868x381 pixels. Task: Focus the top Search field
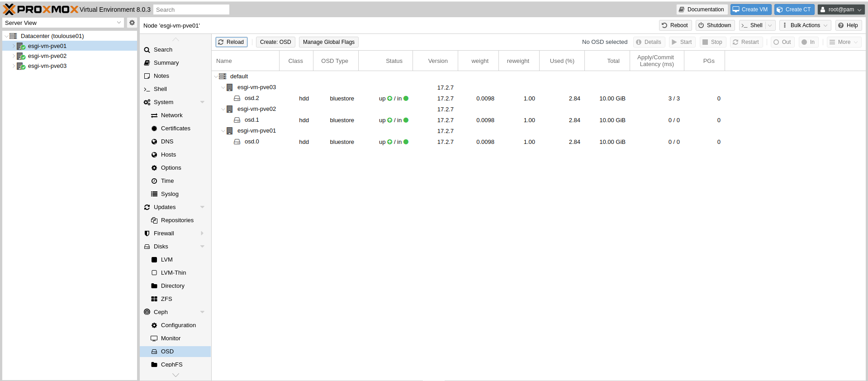(191, 10)
